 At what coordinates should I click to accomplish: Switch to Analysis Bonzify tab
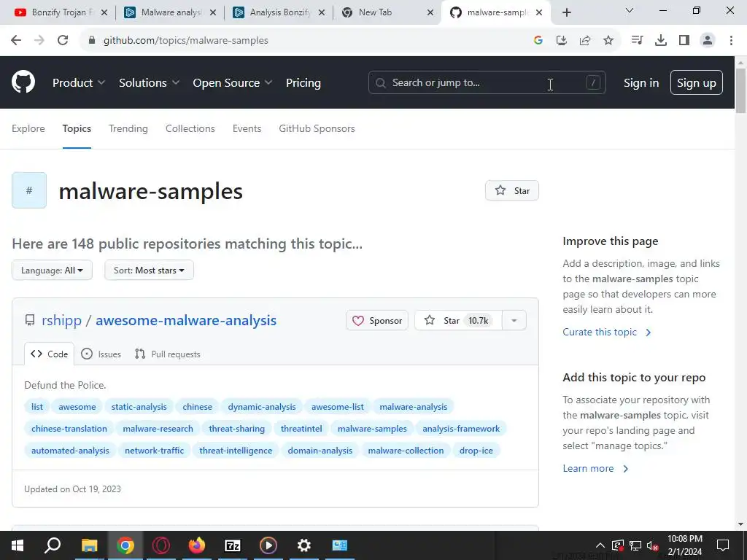click(274, 12)
